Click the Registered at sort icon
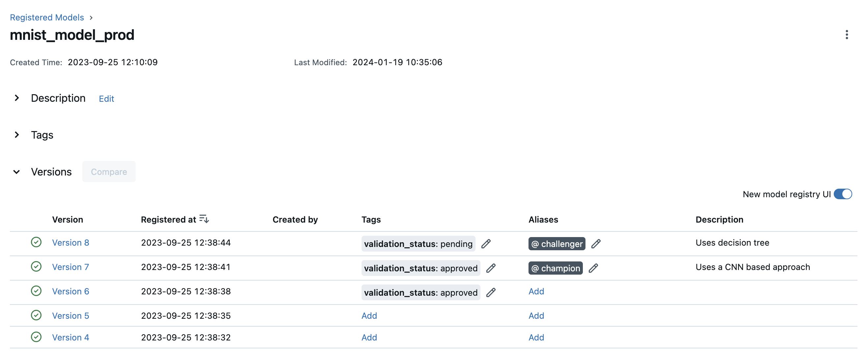The width and height of the screenshot is (868, 351). click(204, 219)
